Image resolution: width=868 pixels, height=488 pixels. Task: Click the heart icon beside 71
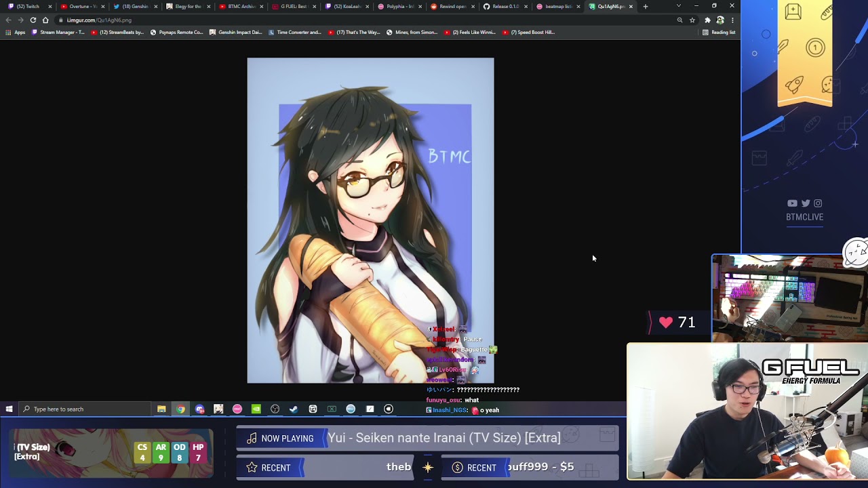(x=666, y=323)
